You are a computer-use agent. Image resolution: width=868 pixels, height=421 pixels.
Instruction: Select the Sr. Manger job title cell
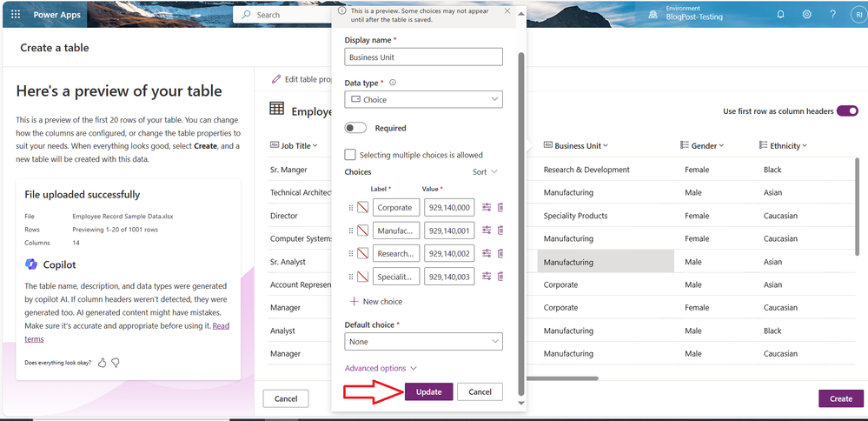click(288, 170)
